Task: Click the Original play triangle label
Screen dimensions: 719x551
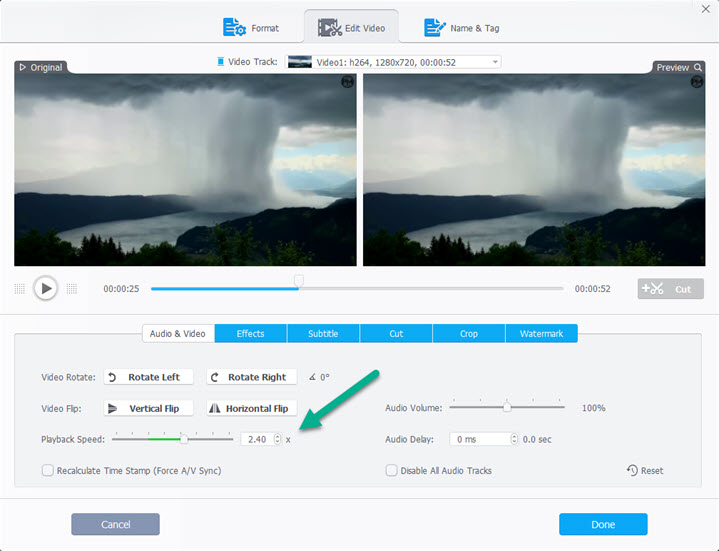Action: (x=41, y=67)
